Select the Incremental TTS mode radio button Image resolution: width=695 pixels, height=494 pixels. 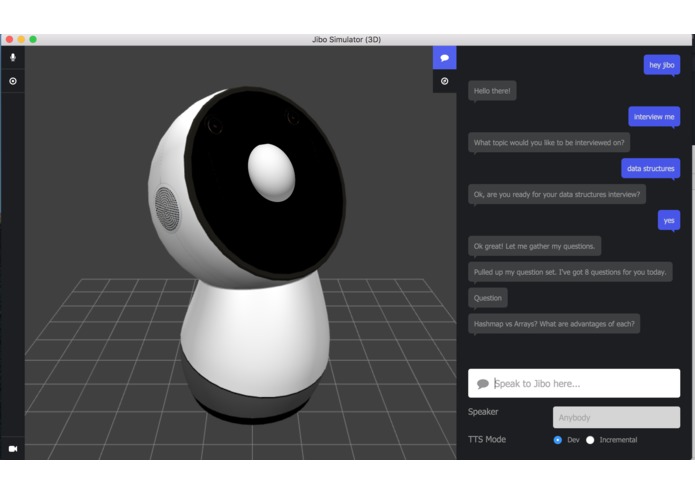pyautogui.click(x=590, y=440)
